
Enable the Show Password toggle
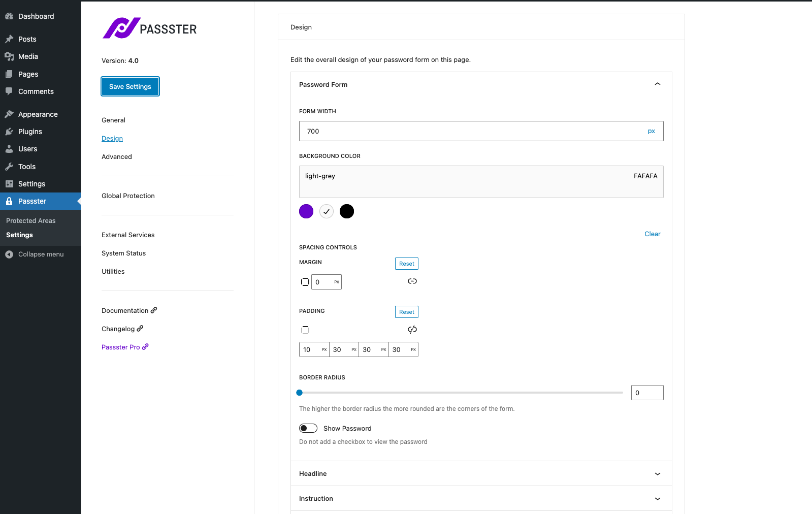(308, 428)
